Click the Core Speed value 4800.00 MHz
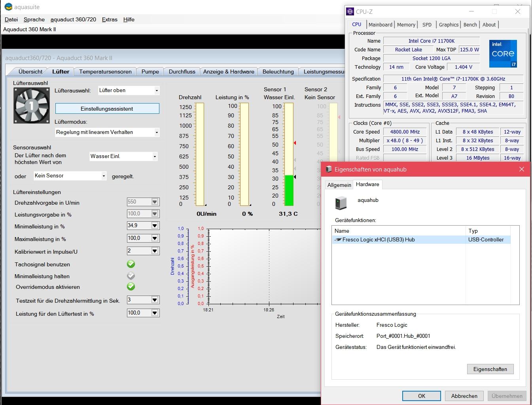Image resolution: width=532 pixels, height=405 pixels. tap(405, 132)
